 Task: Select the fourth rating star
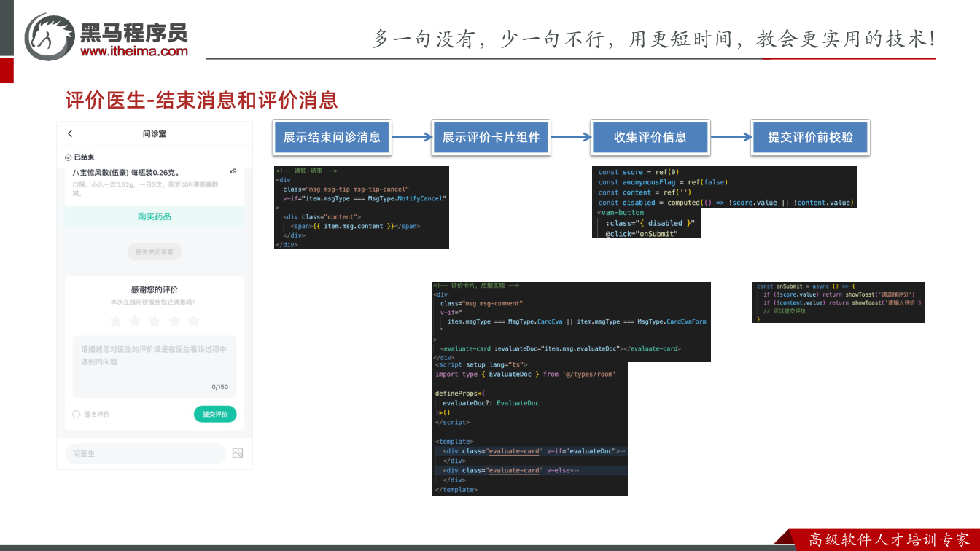click(174, 321)
